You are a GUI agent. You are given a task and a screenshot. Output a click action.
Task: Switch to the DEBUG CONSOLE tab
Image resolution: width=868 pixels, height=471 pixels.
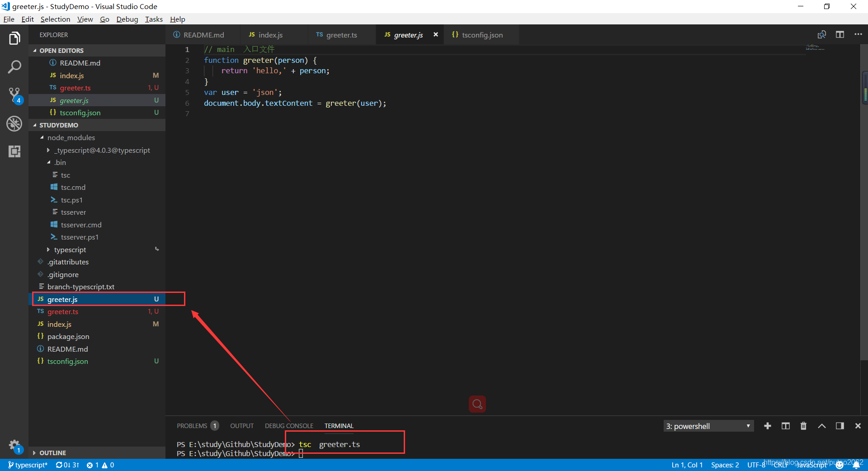pos(289,426)
